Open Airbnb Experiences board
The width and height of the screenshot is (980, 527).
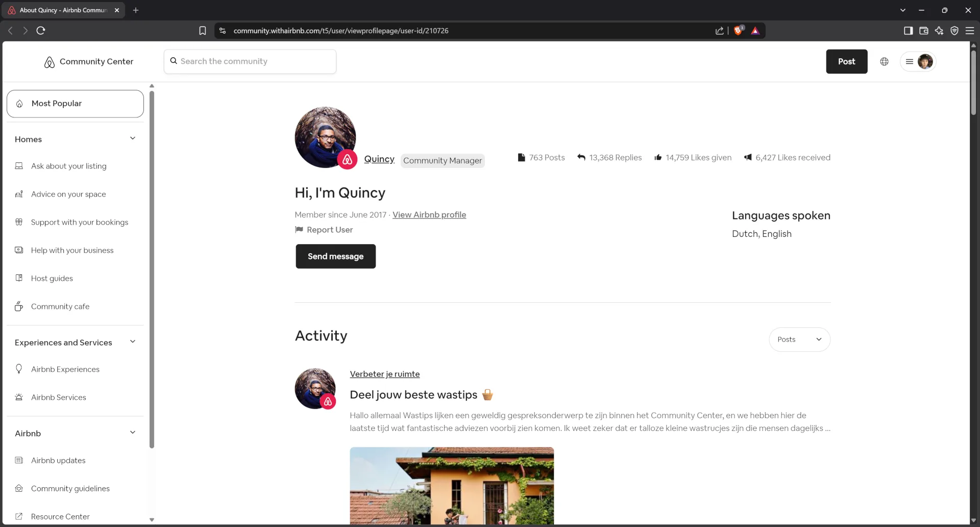pos(65,369)
